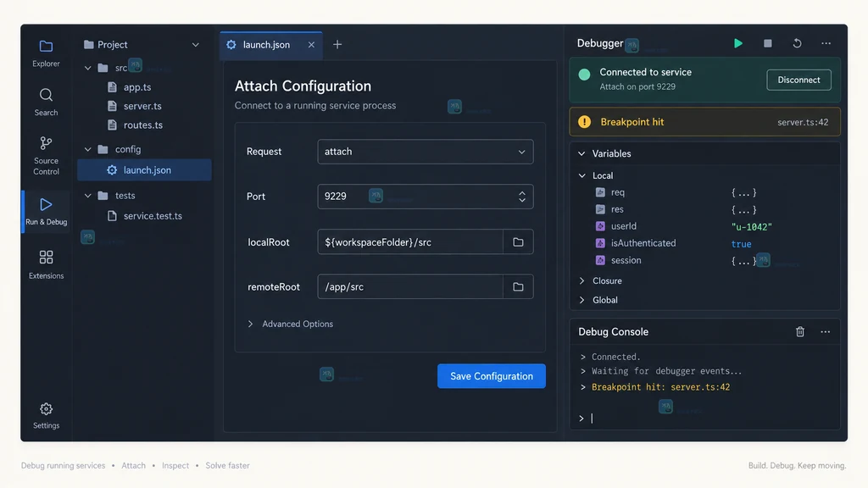Open the Request type dropdown
The image size is (868, 488).
point(426,152)
